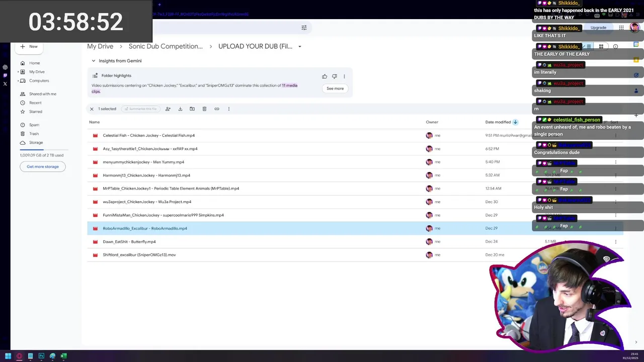
Task: Copy link of selected file
Action: [217, 109]
